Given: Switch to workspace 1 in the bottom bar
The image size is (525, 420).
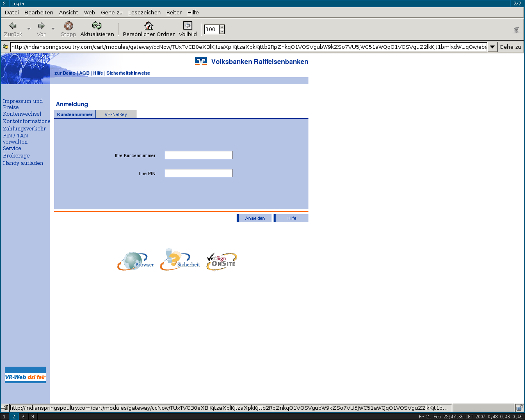Looking at the screenshot, I should point(5,417).
